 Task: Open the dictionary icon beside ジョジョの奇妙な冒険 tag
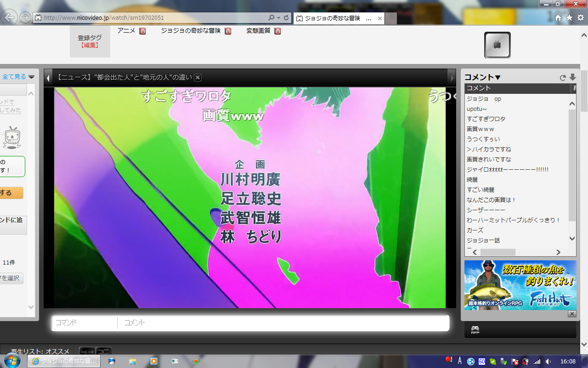pos(228,31)
